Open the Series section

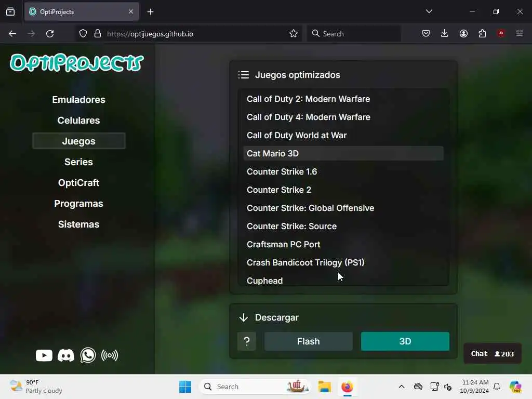[x=79, y=162]
